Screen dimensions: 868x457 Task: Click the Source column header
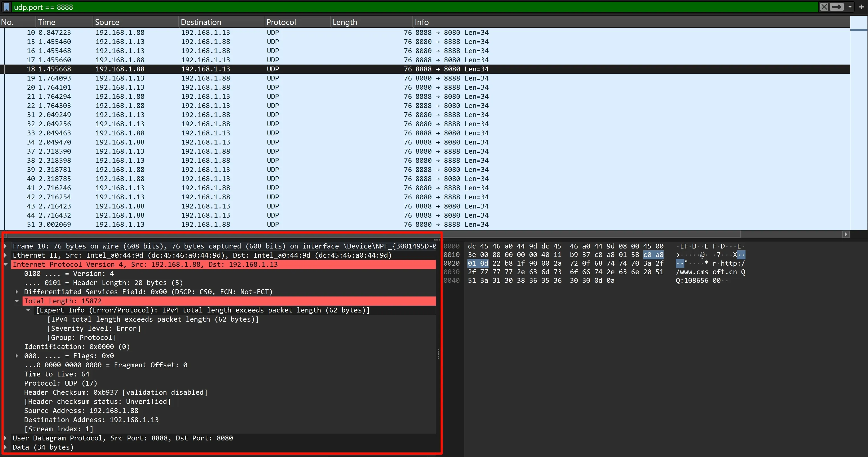point(107,22)
